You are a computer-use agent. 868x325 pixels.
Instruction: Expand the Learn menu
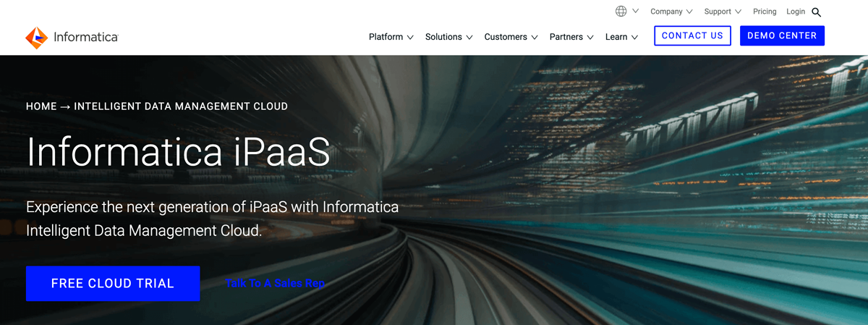pos(622,37)
